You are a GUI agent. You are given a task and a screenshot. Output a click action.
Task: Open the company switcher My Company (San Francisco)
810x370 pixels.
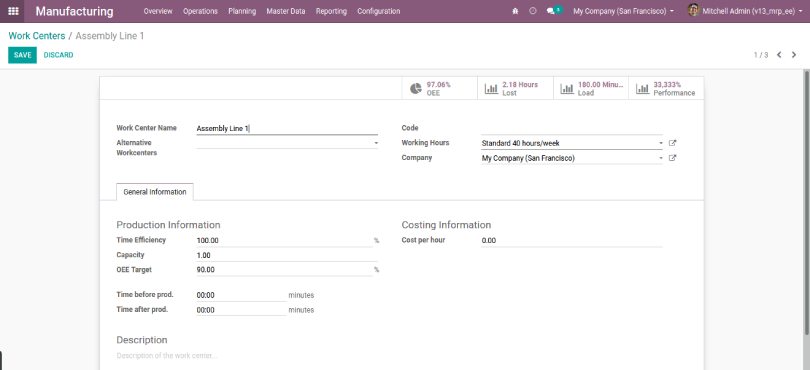coord(623,11)
